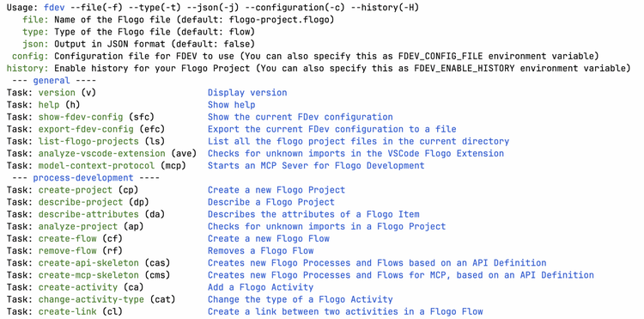This screenshot has width=644, height=319.
Task: Click the '(cms)' shortcut alias
Action: 156,275
